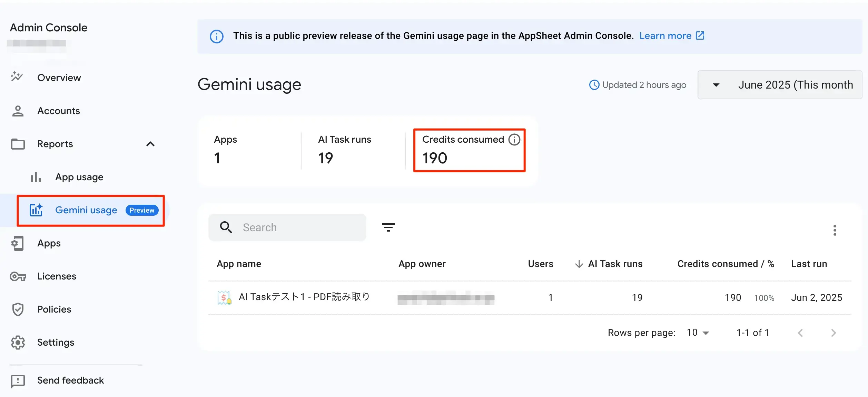
Task: Click the Gemini usage sparkle chart icon
Action: click(36, 210)
